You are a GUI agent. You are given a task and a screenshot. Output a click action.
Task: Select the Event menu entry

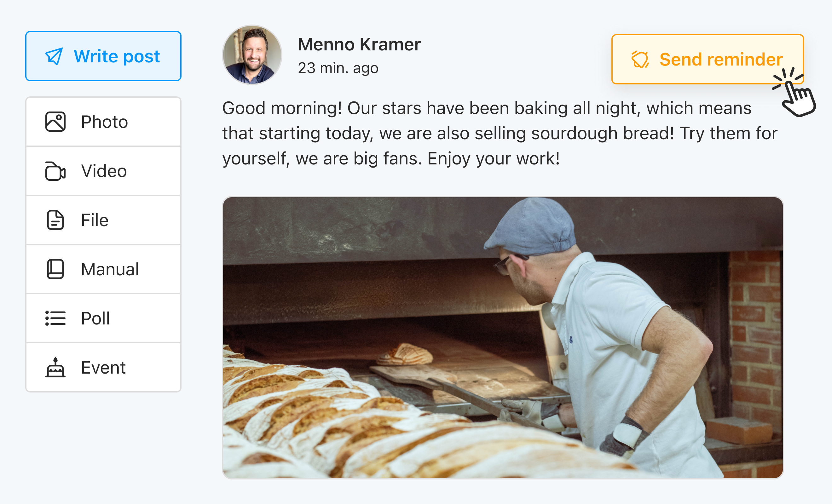point(103,367)
